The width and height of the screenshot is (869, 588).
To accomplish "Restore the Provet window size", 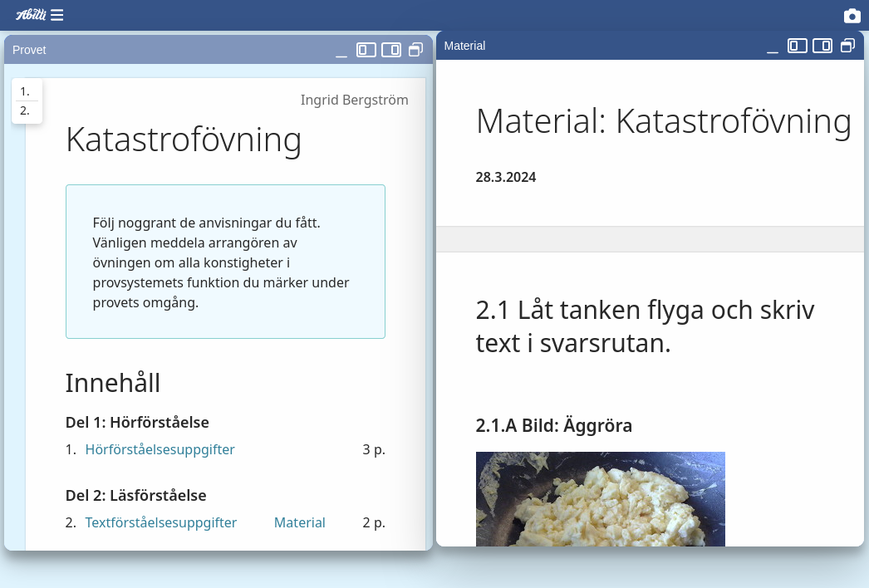I will (415, 50).
